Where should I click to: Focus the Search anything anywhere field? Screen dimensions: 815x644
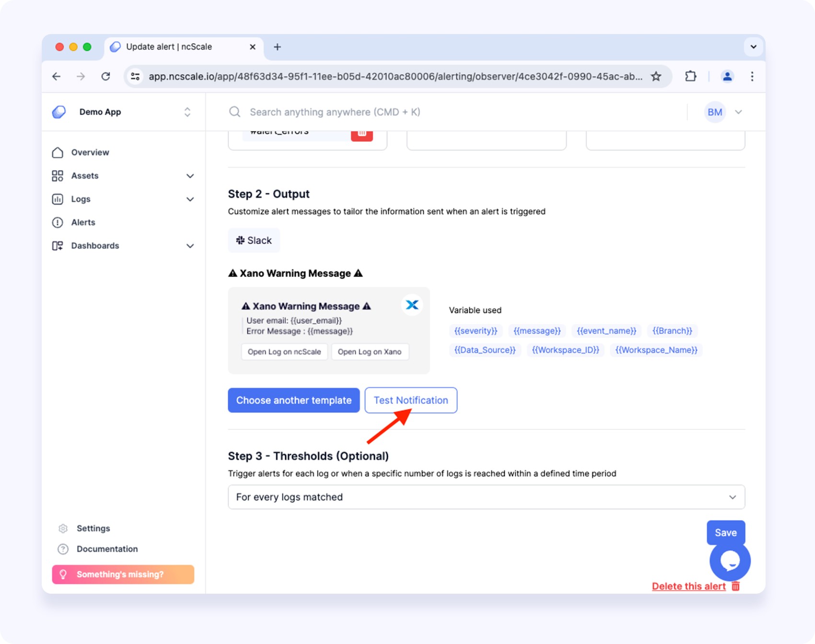[x=335, y=112]
